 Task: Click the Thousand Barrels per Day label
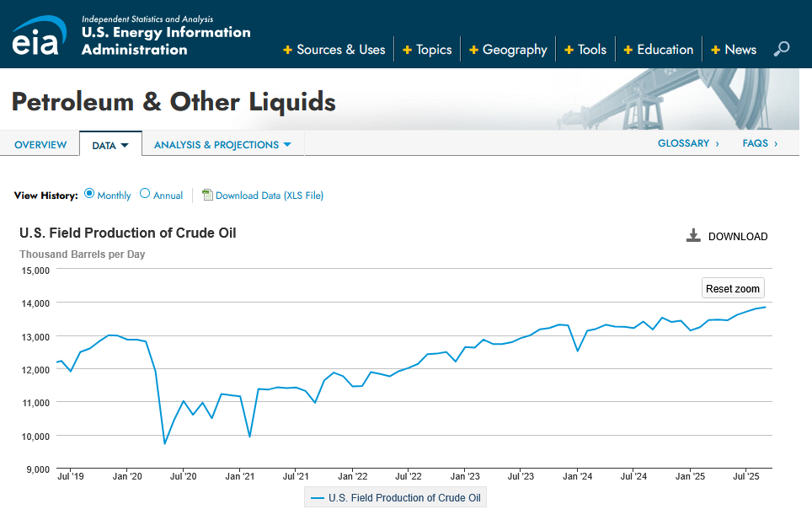[82, 255]
